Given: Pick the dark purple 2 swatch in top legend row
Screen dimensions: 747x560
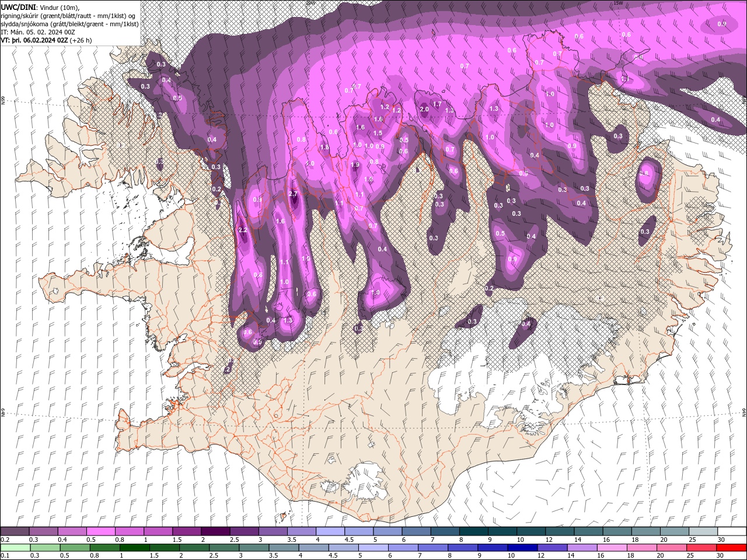Looking at the screenshot, I should 215,531.
